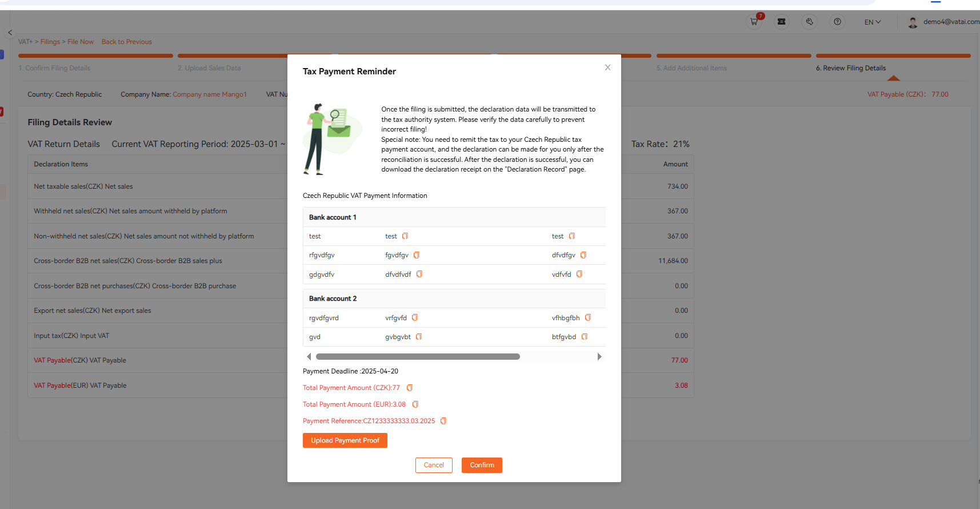This screenshot has width=980, height=509.
Task: Click the bank table horizontal scrollbar thumb
Action: (418, 357)
